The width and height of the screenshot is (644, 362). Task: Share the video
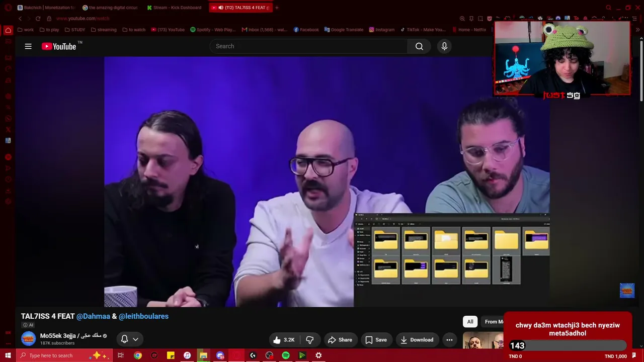[x=340, y=340]
